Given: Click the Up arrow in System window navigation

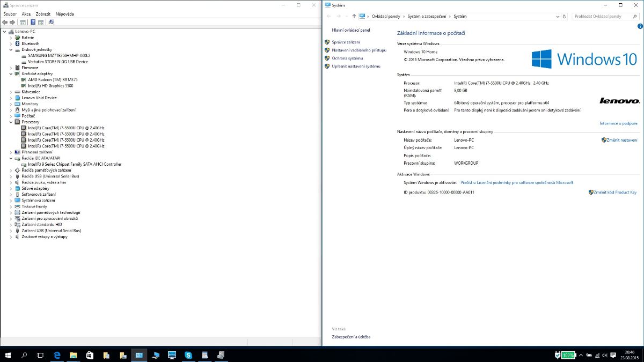Looking at the screenshot, I should (354, 17).
